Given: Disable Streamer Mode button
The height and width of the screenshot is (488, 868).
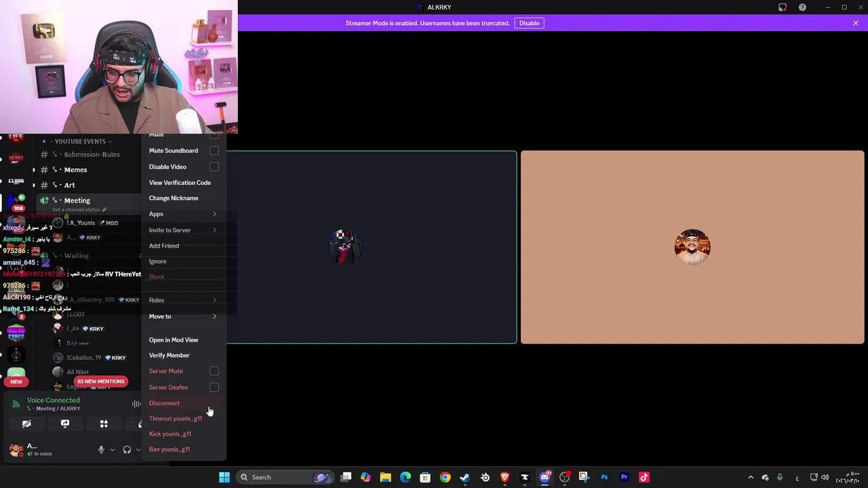Looking at the screenshot, I should (530, 23).
